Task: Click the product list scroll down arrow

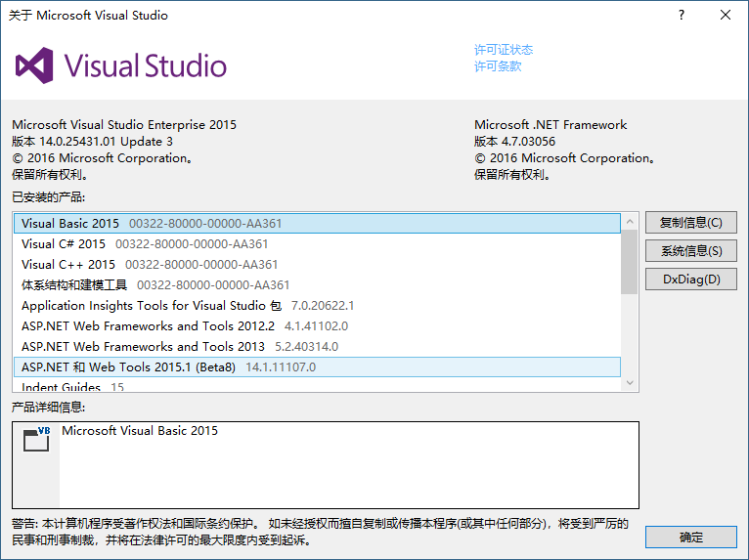Action: point(630,383)
